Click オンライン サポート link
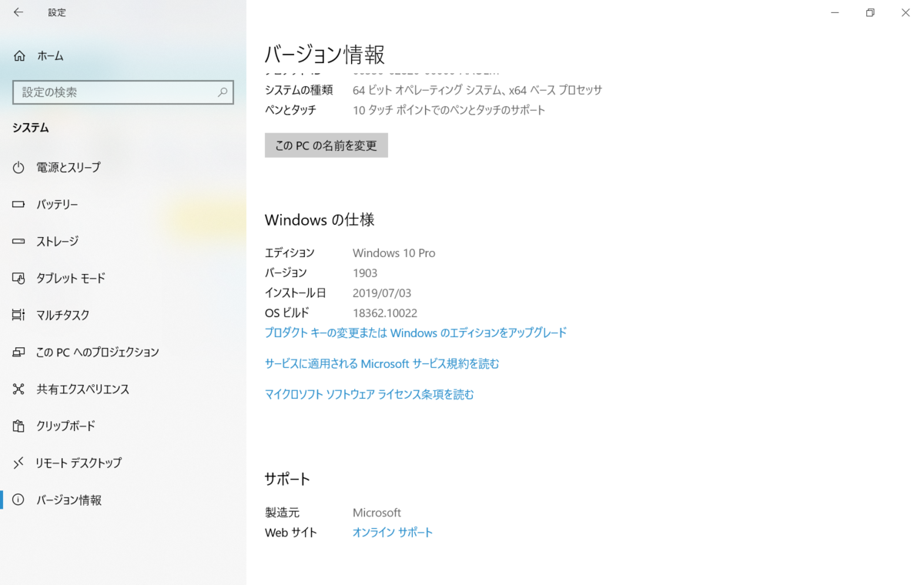This screenshot has width=924, height=585. tap(393, 532)
